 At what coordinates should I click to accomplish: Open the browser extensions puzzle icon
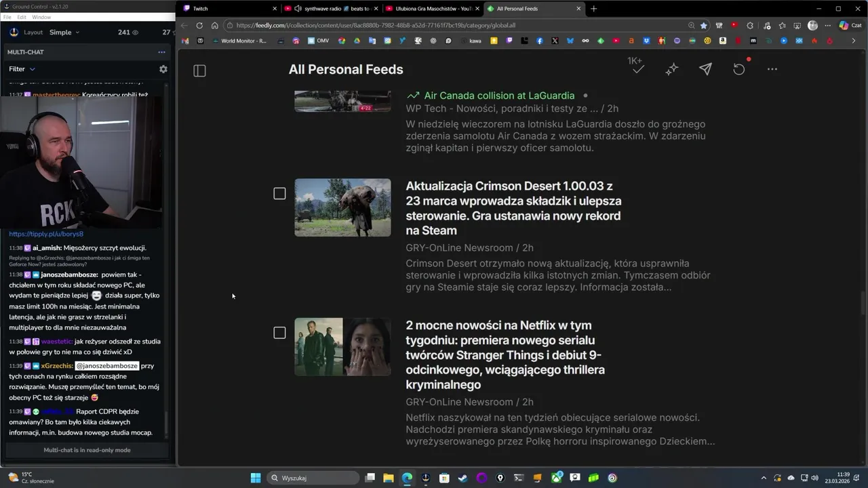tap(750, 25)
